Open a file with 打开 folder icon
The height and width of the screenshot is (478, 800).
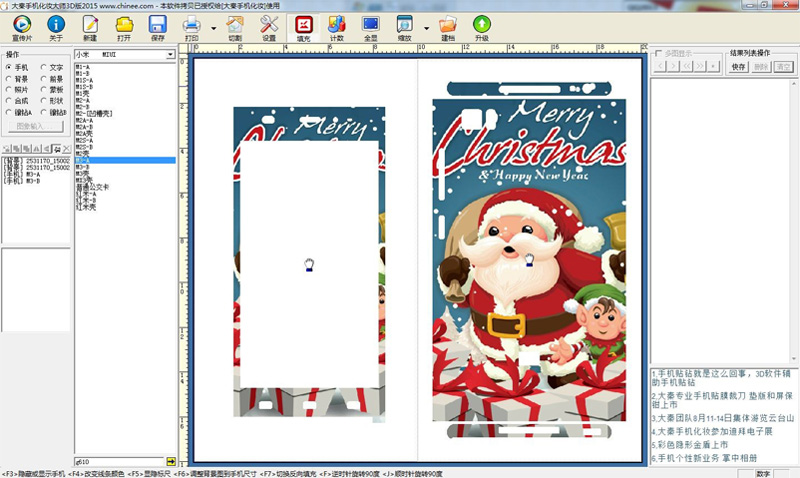coord(124,28)
